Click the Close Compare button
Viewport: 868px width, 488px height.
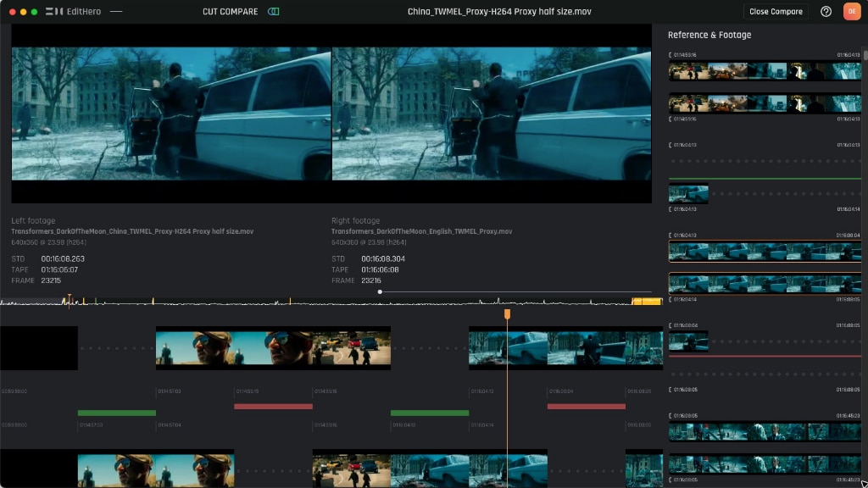(x=776, y=12)
